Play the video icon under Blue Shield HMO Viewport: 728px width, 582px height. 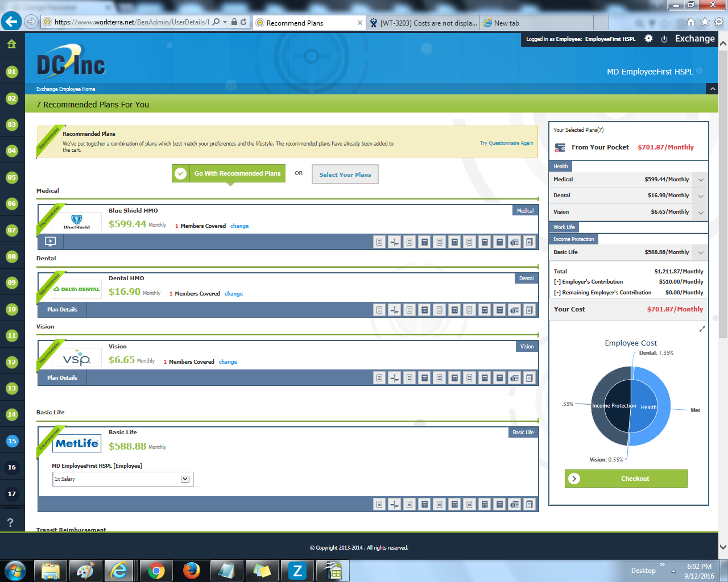click(x=50, y=242)
